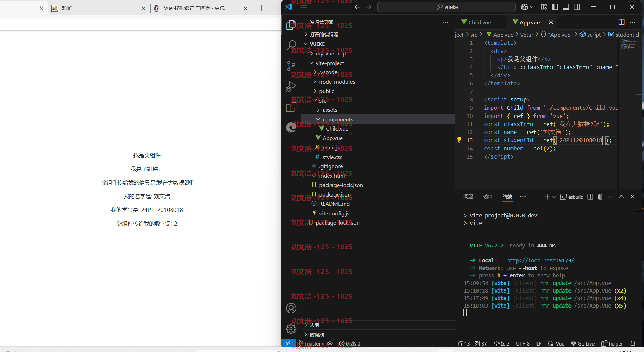Switch to the Output panel tab

pos(488,197)
